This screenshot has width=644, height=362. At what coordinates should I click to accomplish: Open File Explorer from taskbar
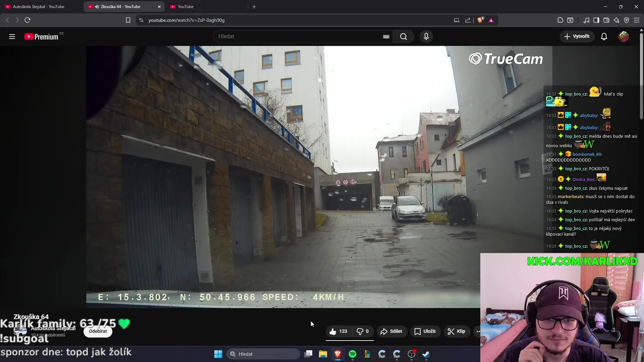(323, 354)
